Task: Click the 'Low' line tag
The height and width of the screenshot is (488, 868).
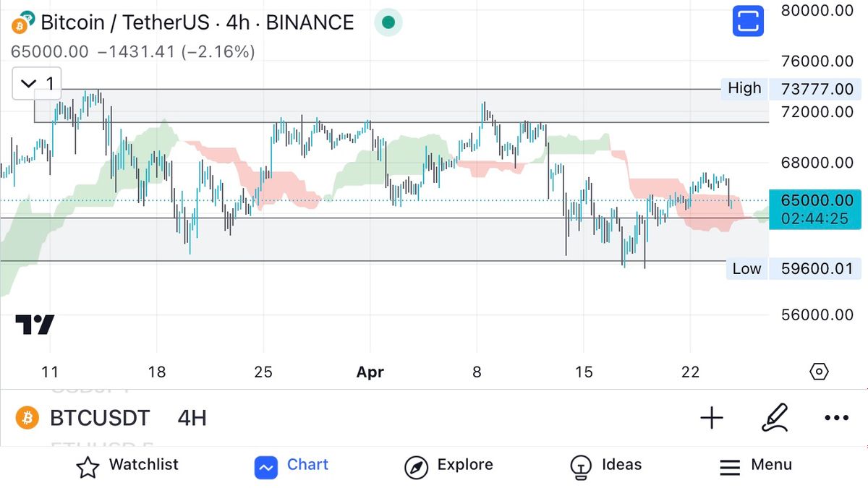Action: pyautogui.click(x=746, y=269)
